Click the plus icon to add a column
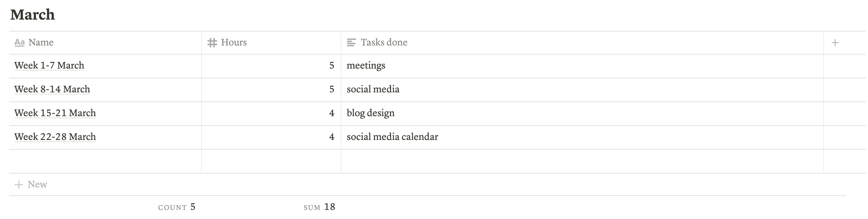 tap(835, 43)
